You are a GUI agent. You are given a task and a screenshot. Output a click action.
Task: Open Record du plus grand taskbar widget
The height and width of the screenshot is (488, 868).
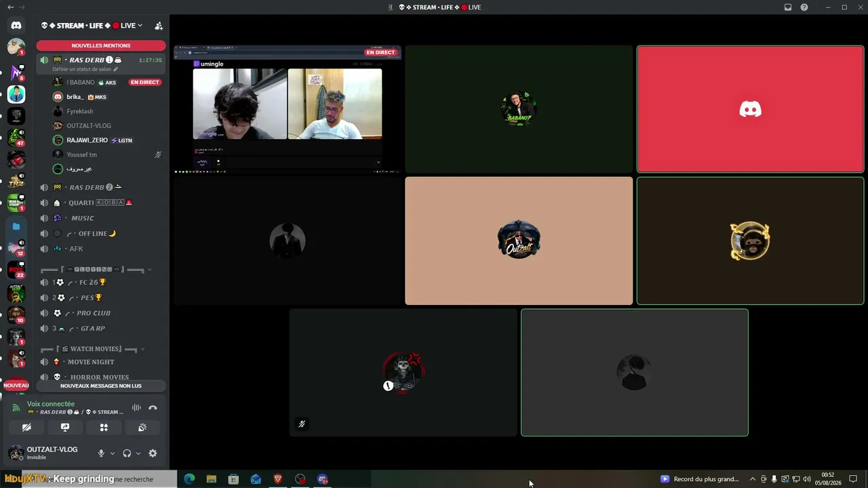click(700, 479)
